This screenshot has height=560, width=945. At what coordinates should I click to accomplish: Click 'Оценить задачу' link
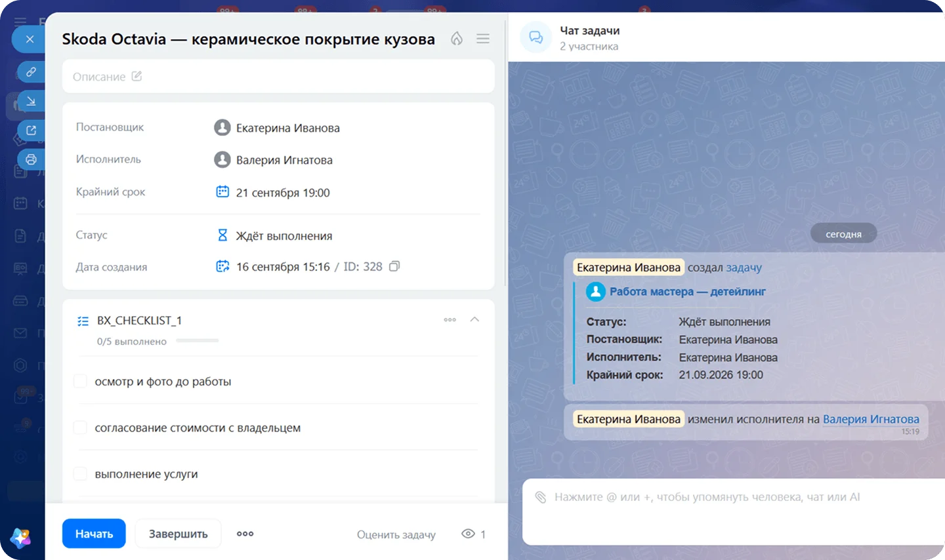(396, 534)
